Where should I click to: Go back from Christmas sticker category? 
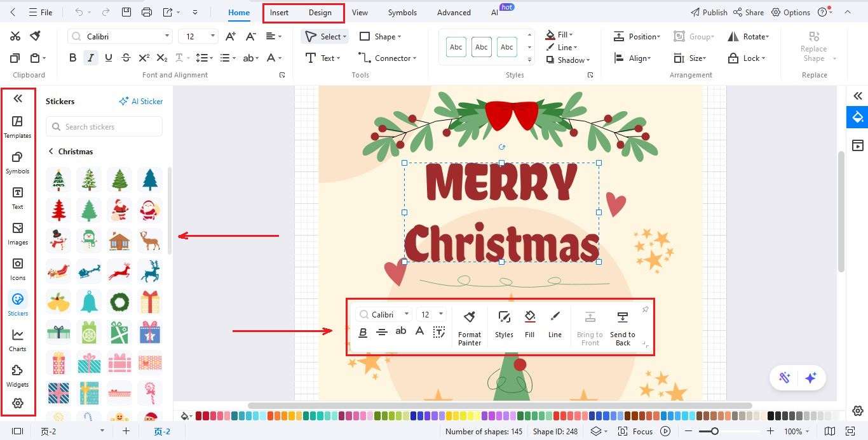51,151
